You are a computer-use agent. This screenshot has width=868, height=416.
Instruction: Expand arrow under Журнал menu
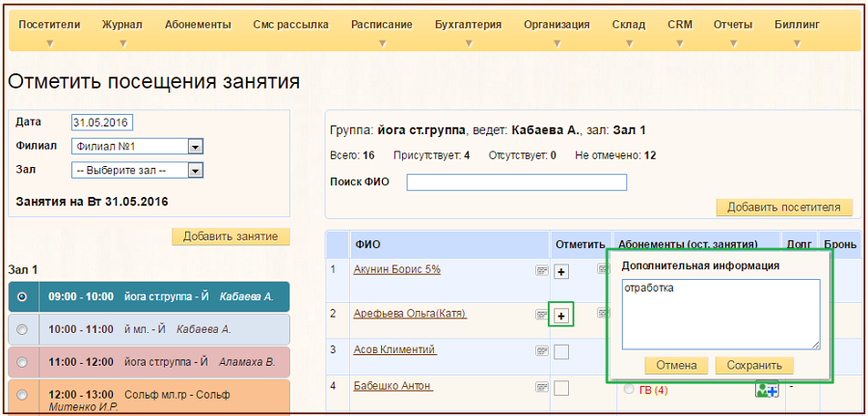[122, 43]
